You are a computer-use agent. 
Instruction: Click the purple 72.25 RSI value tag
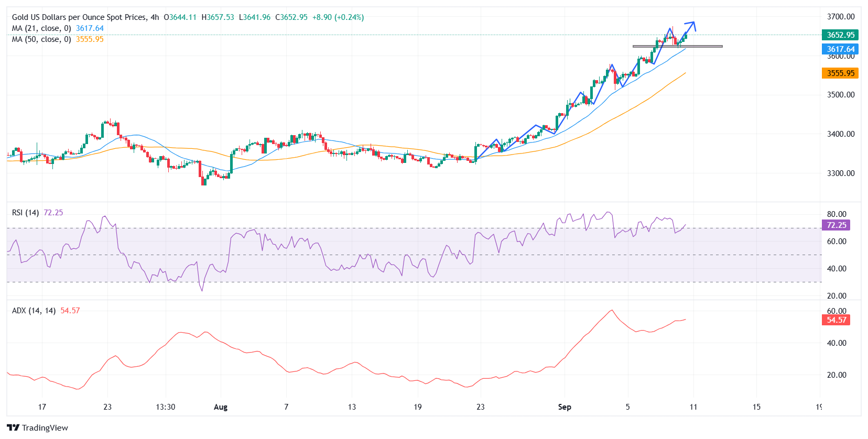pyautogui.click(x=836, y=225)
